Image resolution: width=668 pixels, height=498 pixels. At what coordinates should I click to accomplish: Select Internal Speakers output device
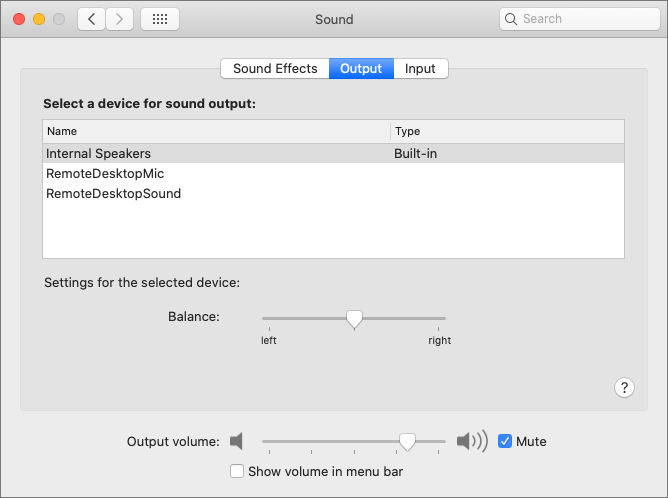click(99, 154)
